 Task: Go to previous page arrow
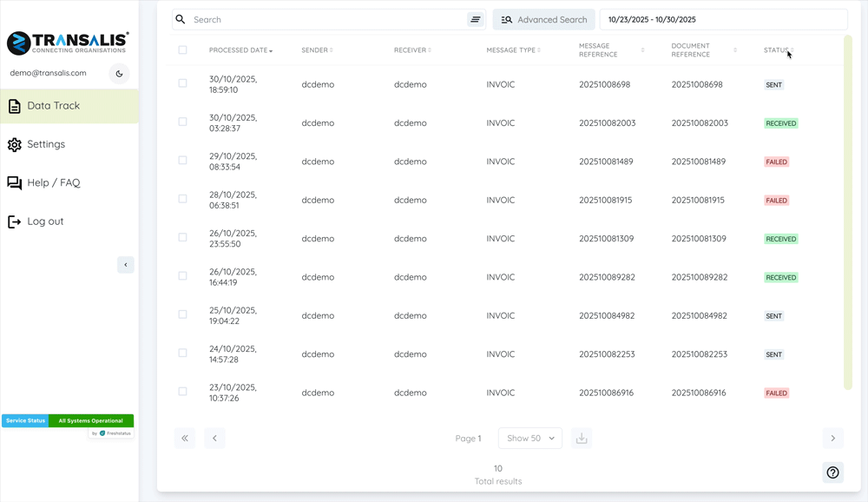(x=214, y=439)
